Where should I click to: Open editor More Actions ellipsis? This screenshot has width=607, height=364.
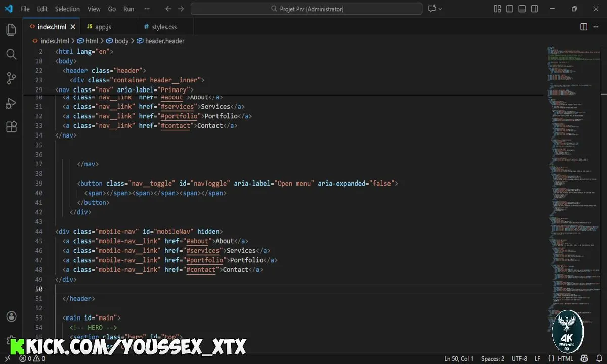(597, 27)
